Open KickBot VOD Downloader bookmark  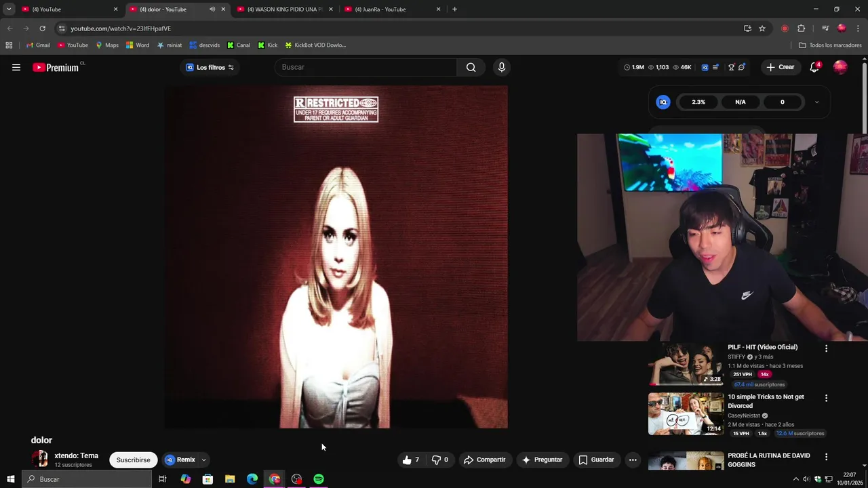point(315,45)
